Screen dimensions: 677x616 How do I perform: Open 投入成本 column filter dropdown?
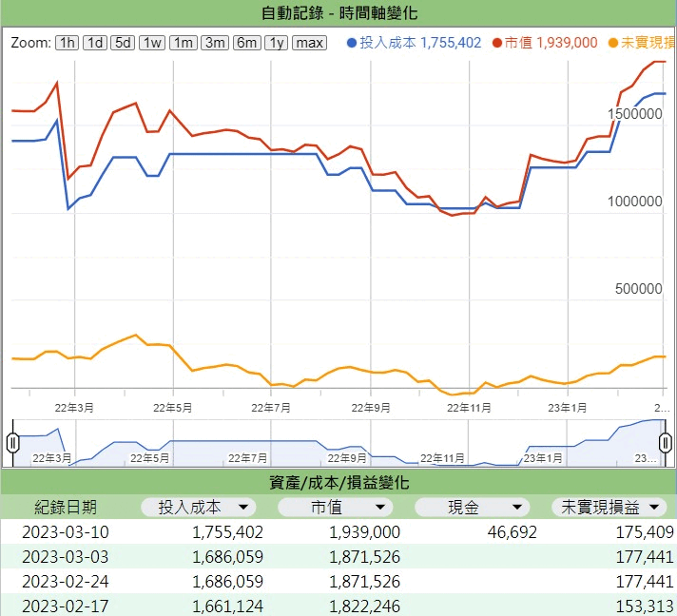pos(244,508)
